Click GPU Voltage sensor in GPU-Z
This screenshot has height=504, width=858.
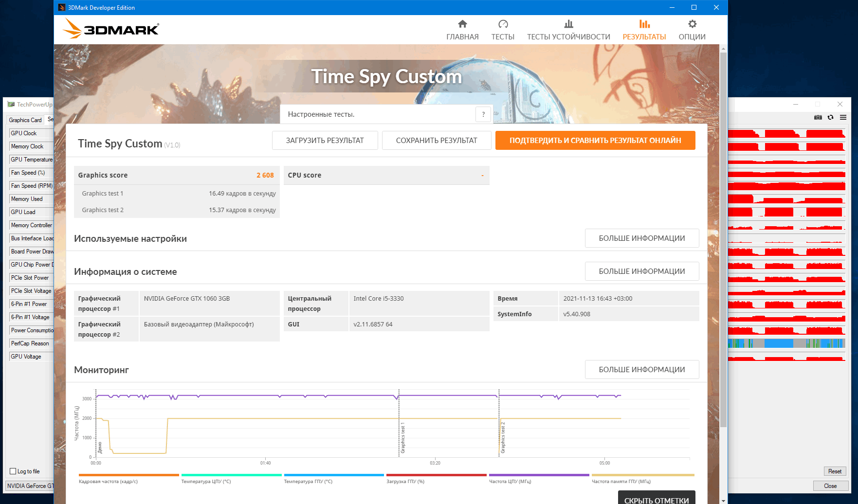(31, 356)
